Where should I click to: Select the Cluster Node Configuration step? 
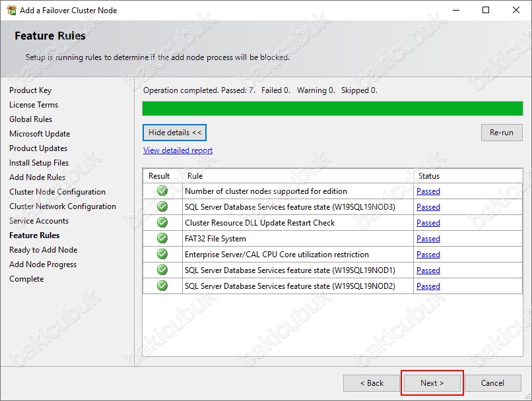pyautogui.click(x=57, y=192)
